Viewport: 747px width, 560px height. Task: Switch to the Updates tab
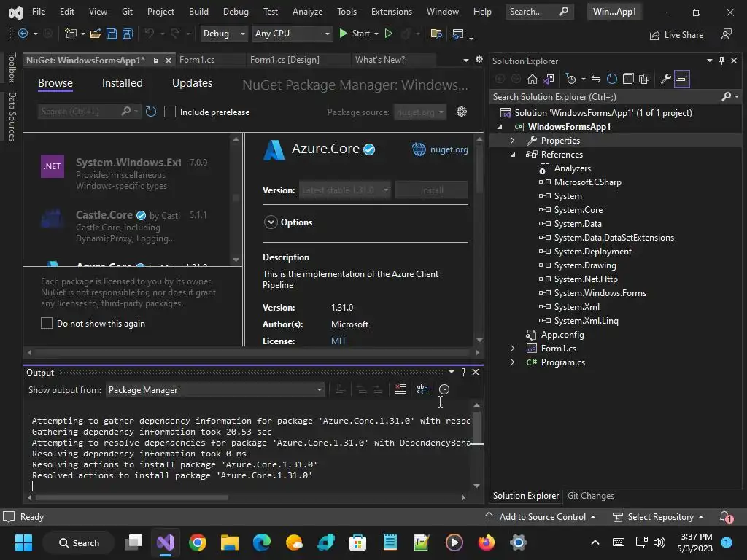point(192,83)
